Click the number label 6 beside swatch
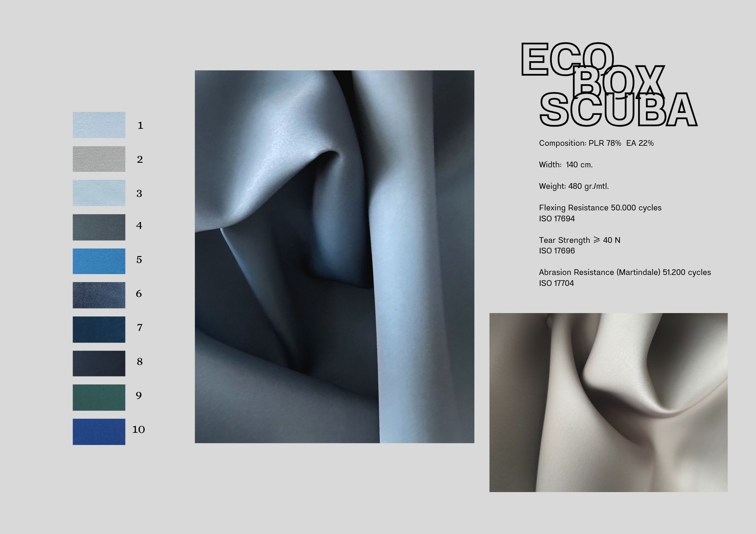The width and height of the screenshot is (756, 534). point(139,294)
